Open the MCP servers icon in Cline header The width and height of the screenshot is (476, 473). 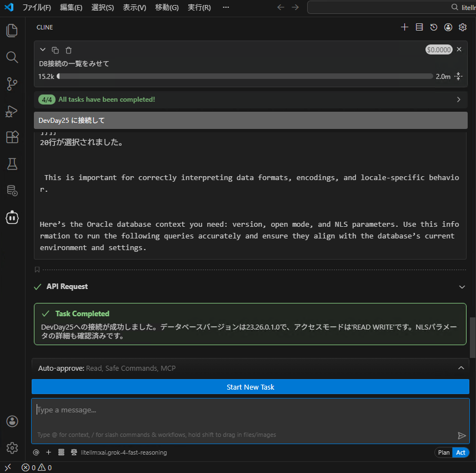(419, 27)
